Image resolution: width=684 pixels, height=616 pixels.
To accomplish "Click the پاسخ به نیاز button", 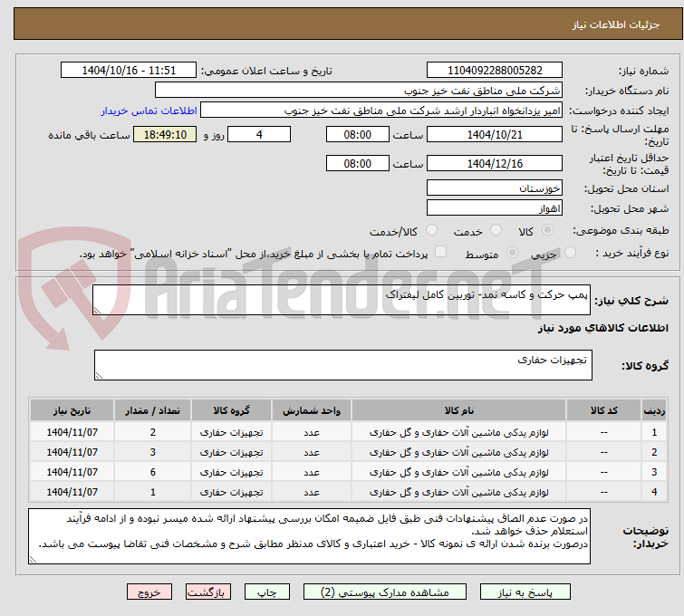I will click(525, 592).
